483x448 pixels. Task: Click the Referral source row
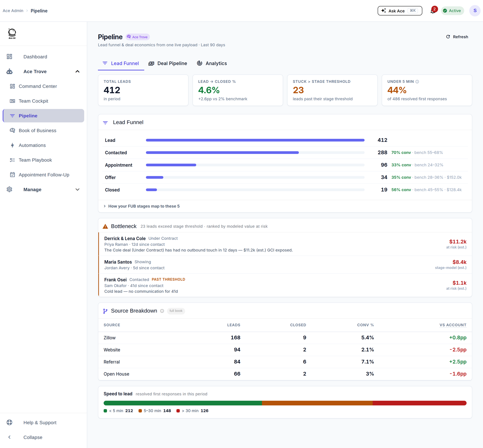click(285, 362)
